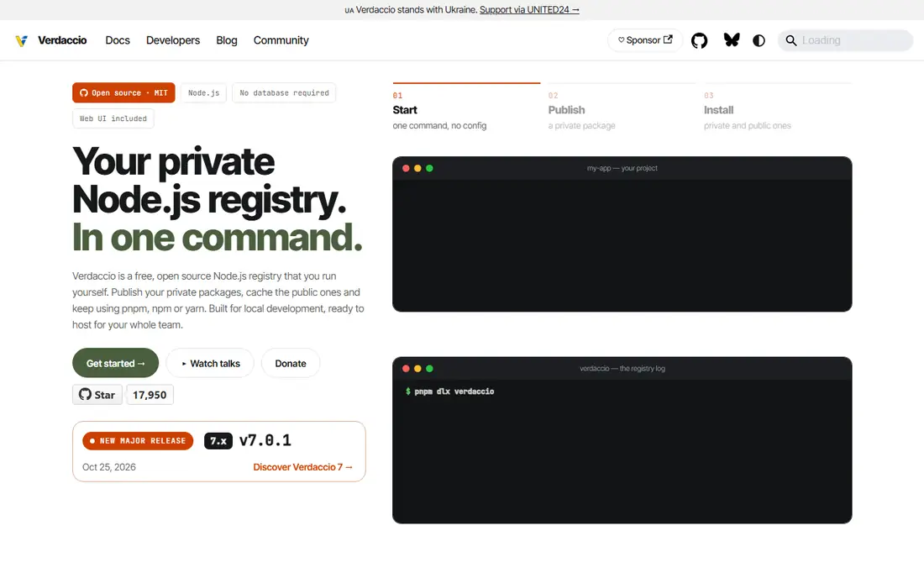Select the 03 Install step tab
The image size is (924, 578).
(777, 108)
